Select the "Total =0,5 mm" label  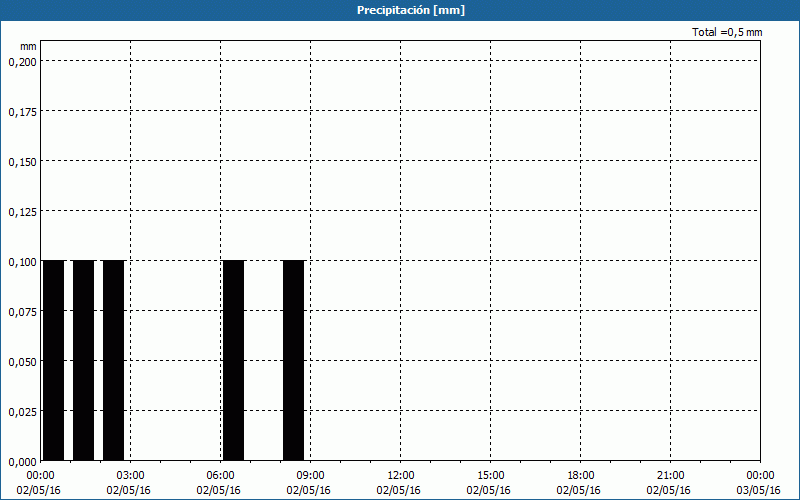pos(727,32)
